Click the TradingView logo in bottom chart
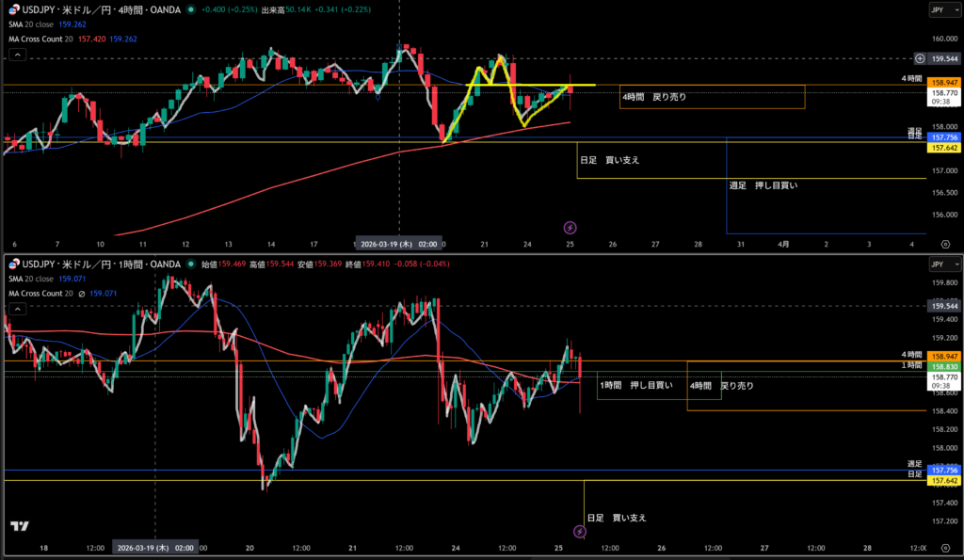Image resolution: width=964 pixels, height=560 pixels. 18,525
